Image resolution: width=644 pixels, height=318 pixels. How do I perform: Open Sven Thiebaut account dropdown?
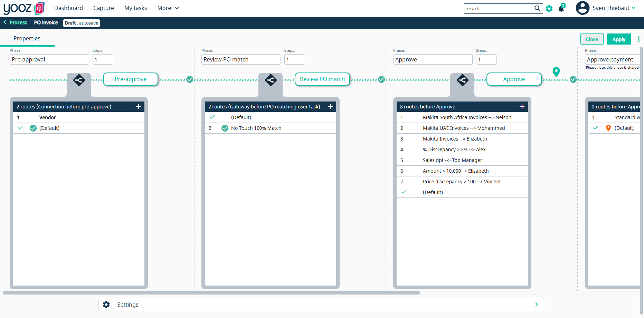click(614, 8)
